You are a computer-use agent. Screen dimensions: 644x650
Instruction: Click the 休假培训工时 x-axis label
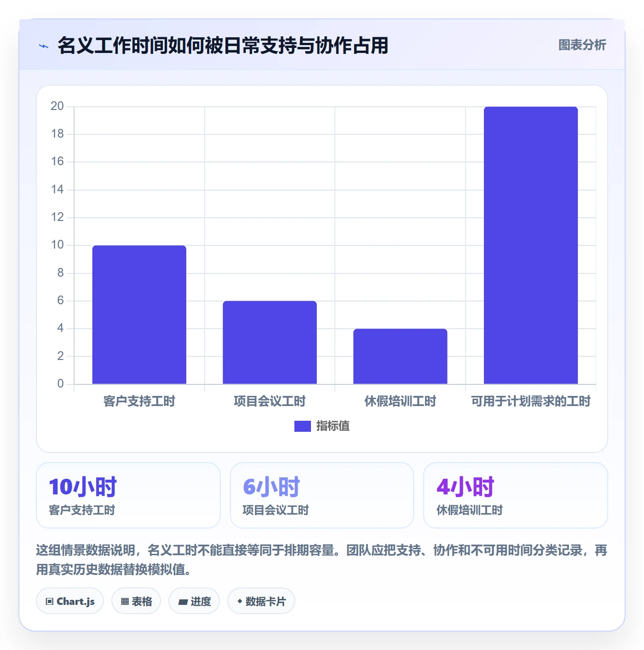[x=400, y=401]
